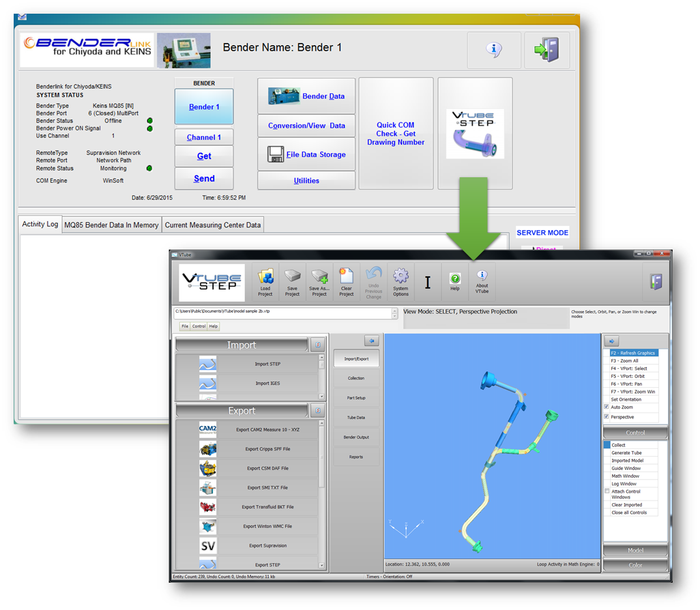Click the Load Project icon

point(265,277)
